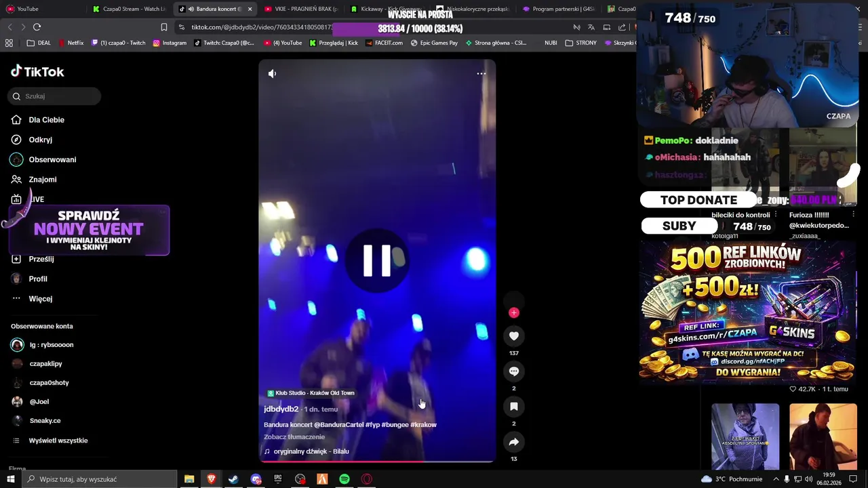Open the Netflix bookmark
The width and height of the screenshot is (868, 488).
(71, 43)
